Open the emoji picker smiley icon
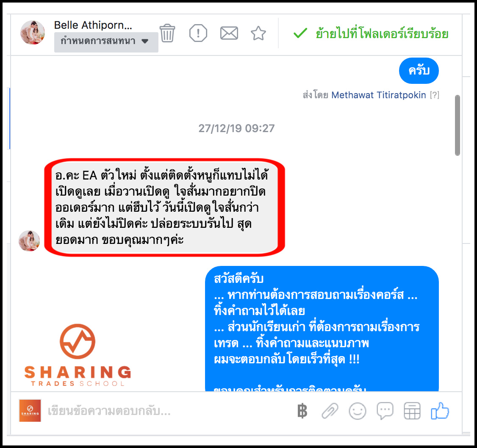Screen dimensions: 477x448 point(358,411)
